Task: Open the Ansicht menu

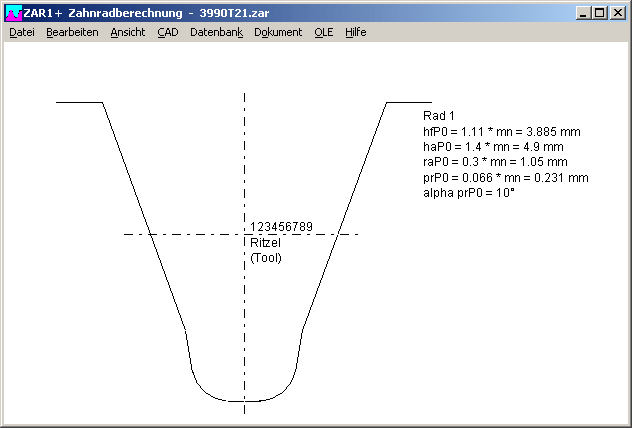Action: 128,32
